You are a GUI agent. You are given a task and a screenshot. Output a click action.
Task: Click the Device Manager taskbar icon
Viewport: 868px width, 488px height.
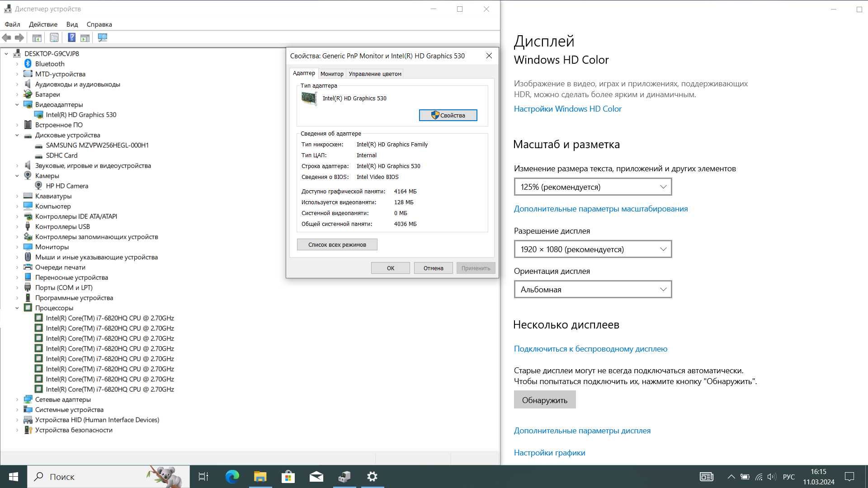pos(344,476)
